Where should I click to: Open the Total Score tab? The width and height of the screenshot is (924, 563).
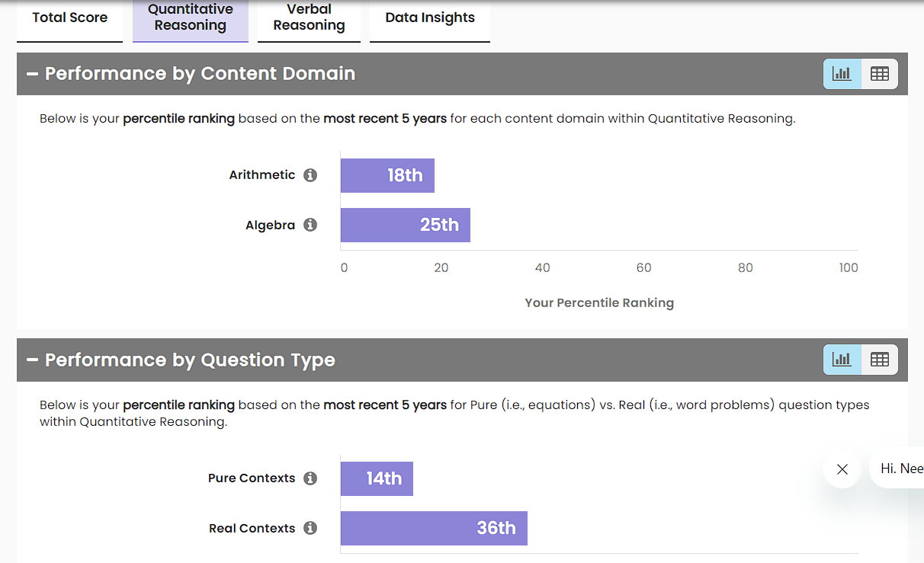tap(69, 18)
